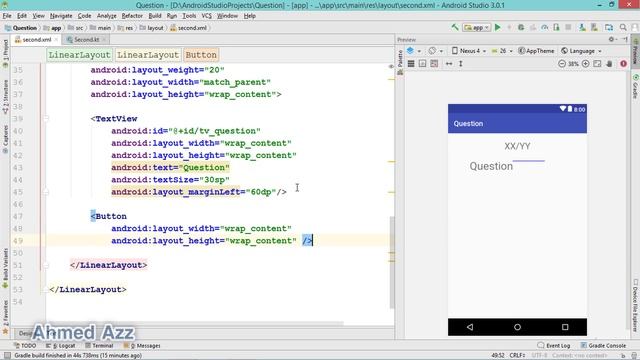640x360 pixels.
Task: Open the Language dropdown in the Preview
Action: pos(581,51)
